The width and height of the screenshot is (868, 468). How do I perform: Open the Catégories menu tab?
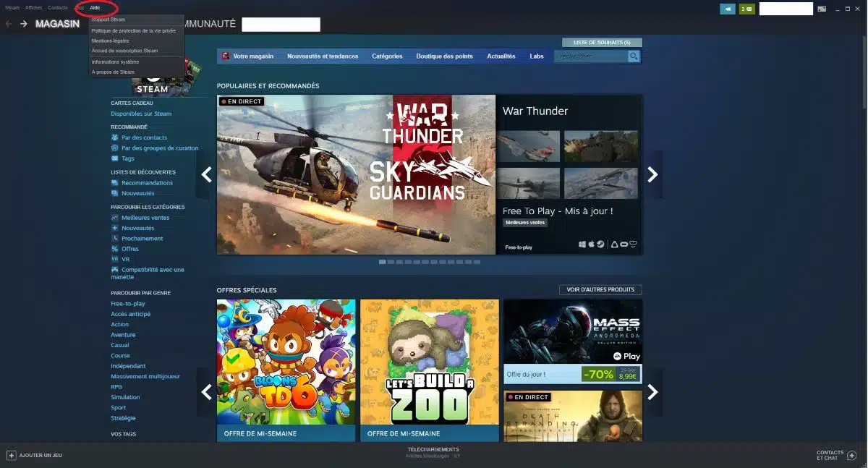click(388, 56)
